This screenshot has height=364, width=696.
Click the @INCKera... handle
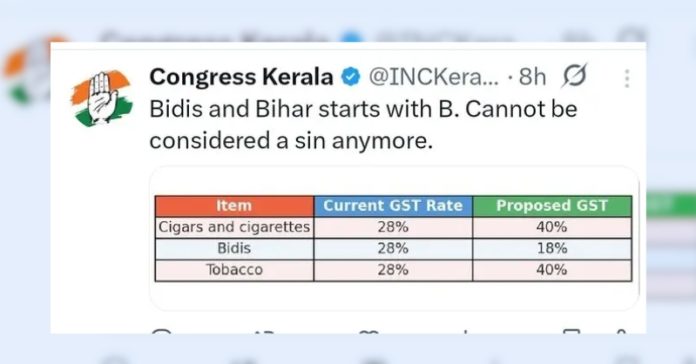434,77
